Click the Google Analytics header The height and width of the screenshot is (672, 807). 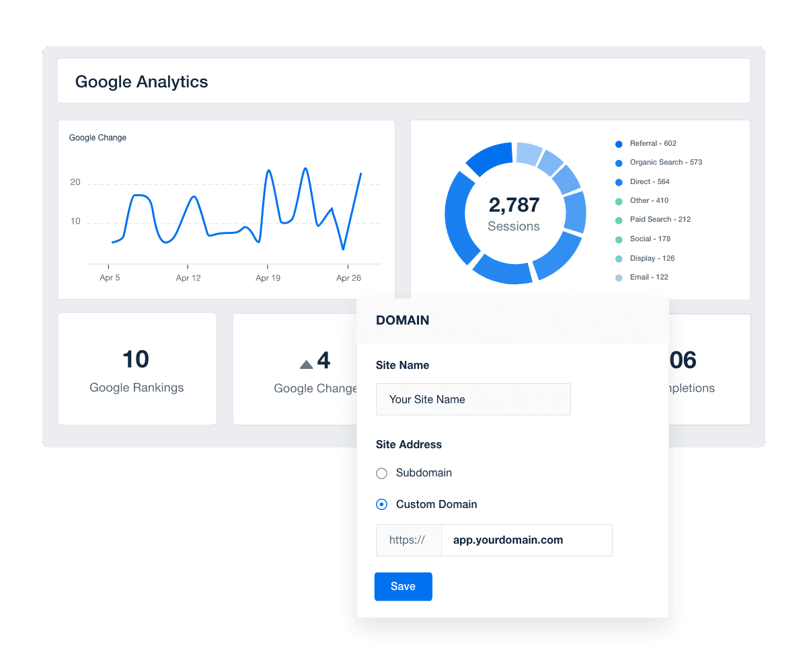click(141, 81)
